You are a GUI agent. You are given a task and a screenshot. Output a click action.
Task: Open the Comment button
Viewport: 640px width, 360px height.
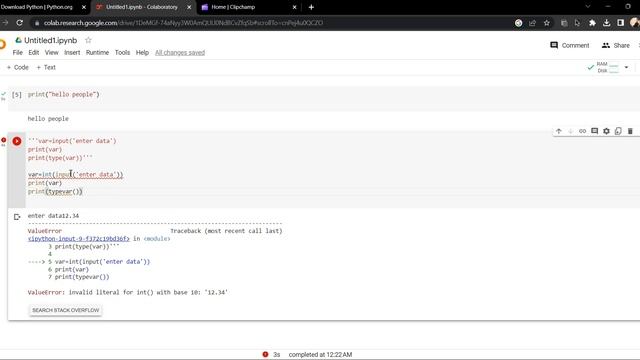pos(569,45)
